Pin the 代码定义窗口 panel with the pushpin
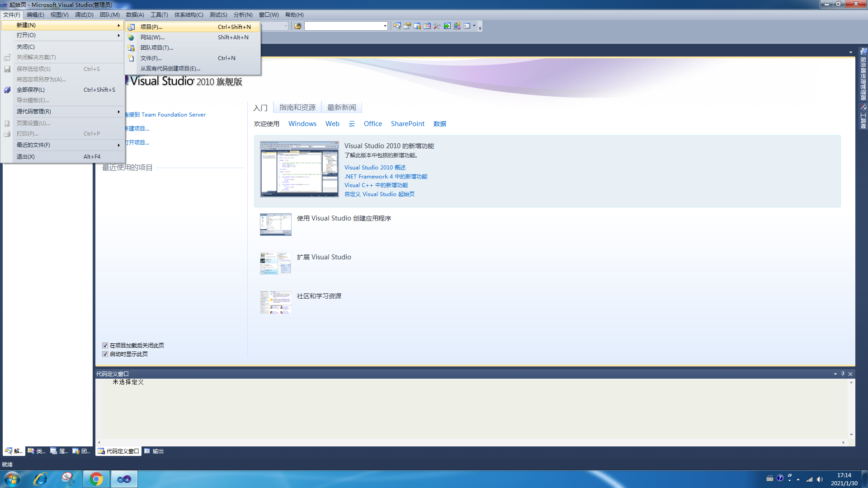The image size is (868, 488). 843,374
